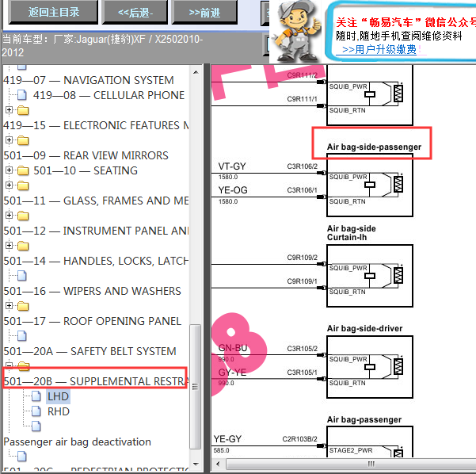476x474 pixels.
Task: Select 419—08 — CELLULAR PHONE entry
Action: pos(109,95)
